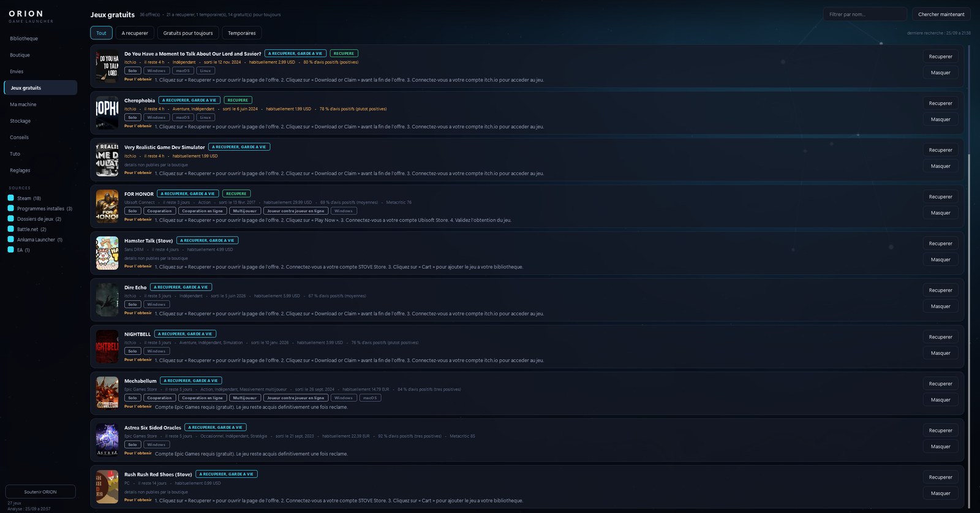Click Masquer for NIGHTBELL
The image size is (980, 513).
(x=940, y=353)
